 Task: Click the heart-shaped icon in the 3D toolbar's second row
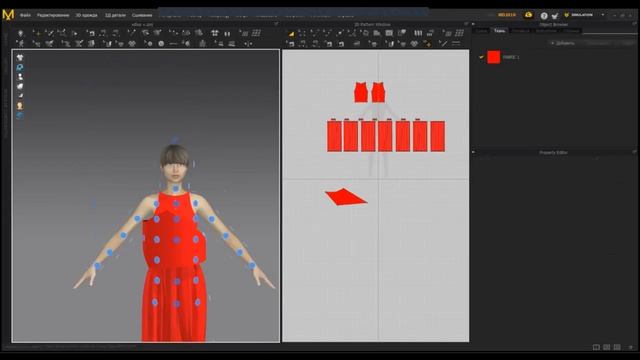coord(132,44)
